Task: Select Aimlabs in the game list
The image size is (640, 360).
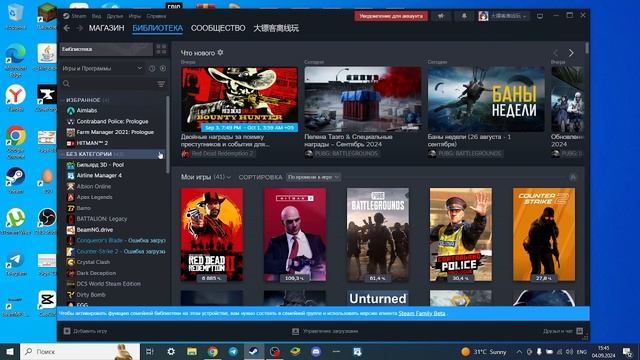Action: [87, 110]
